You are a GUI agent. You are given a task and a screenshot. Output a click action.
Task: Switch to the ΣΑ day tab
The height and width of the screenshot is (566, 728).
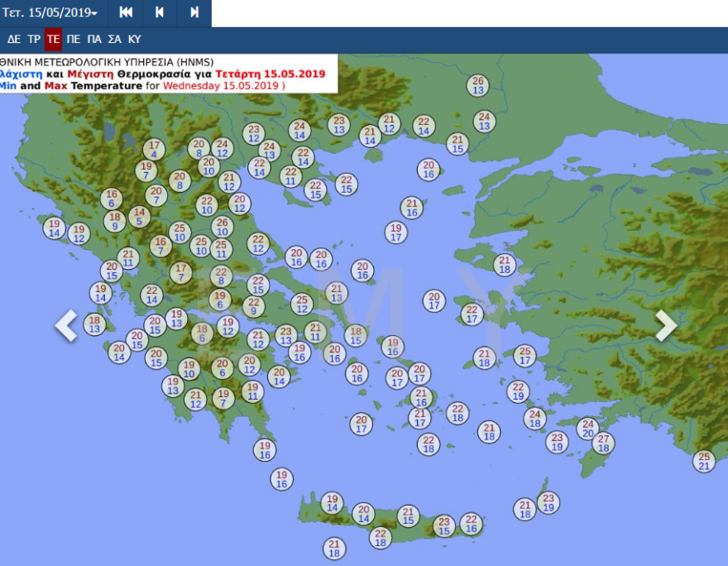pyautogui.click(x=114, y=39)
